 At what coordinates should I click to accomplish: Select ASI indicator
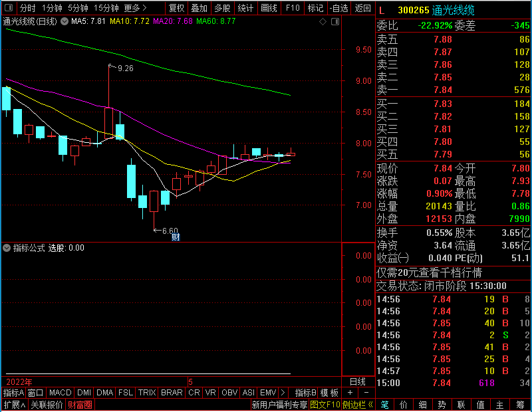(248, 393)
